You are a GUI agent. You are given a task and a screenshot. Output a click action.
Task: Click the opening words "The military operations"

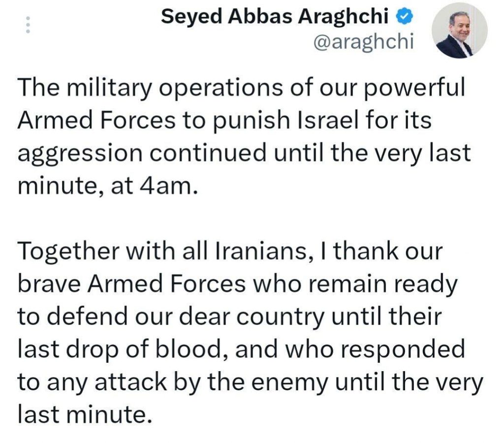click(x=149, y=88)
